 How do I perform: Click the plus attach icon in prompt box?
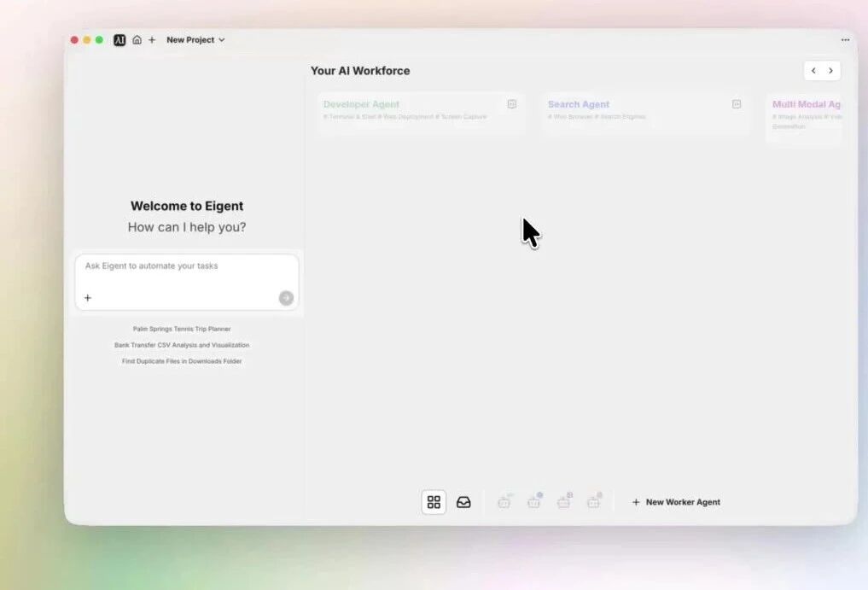coord(87,298)
